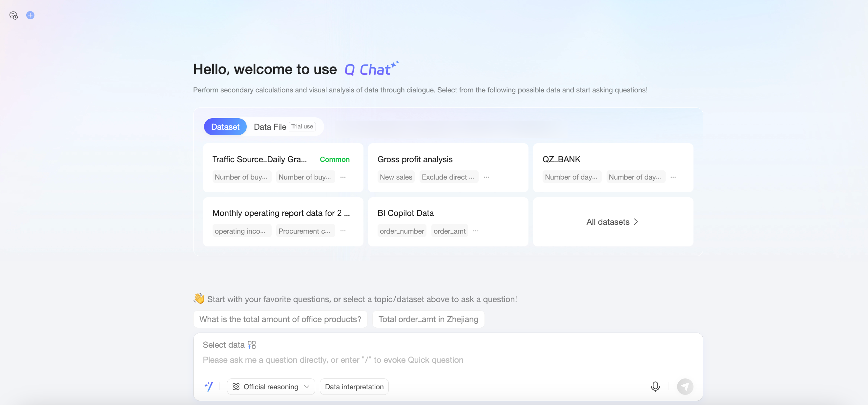868x405 pixels.
Task: Expand the Official reasoning dropdown
Action: coord(271,386)
